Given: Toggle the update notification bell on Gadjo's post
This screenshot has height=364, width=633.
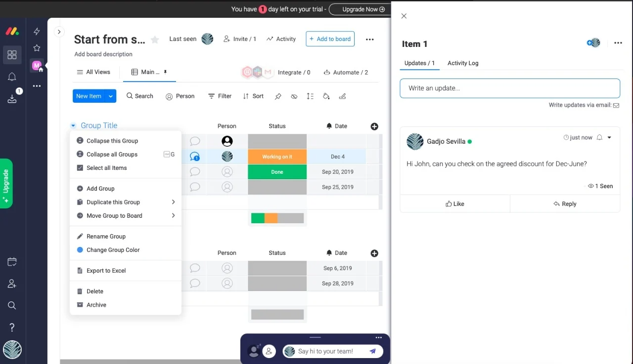Looking at the screenshot, I should click(599, 138).
